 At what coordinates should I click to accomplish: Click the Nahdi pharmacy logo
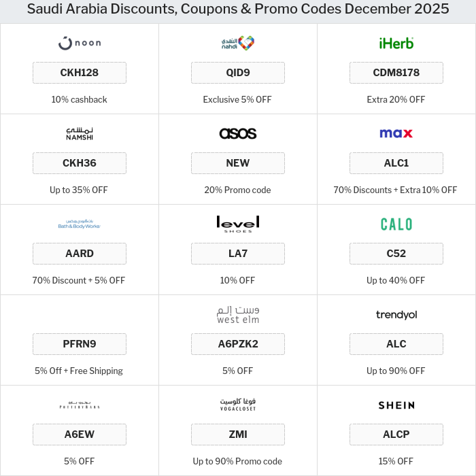coord(238,43)
